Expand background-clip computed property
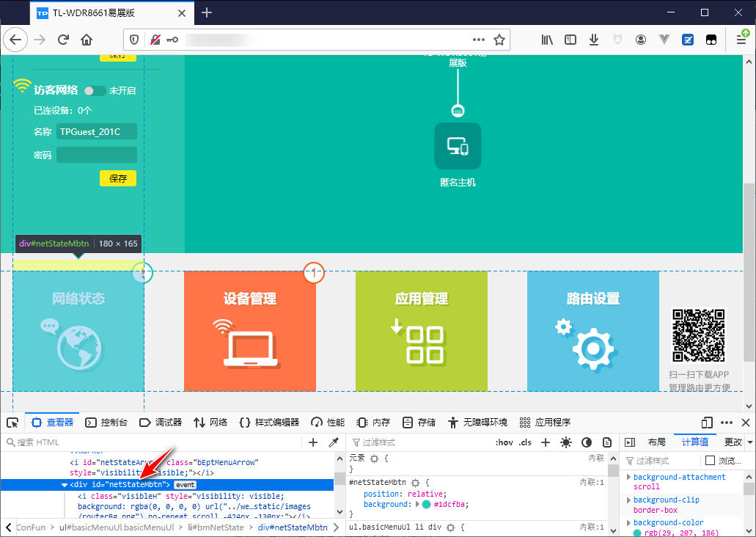This screenshot has height=537, width=756. coord(628,500)
